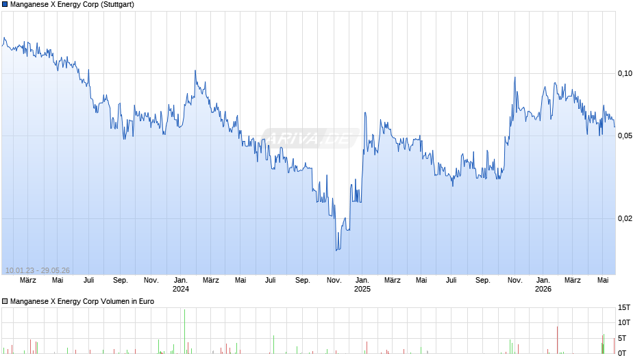This screenshot has width=644, height=360.
Task: Click the Jan. label above 2024
Action: [181, 280]
